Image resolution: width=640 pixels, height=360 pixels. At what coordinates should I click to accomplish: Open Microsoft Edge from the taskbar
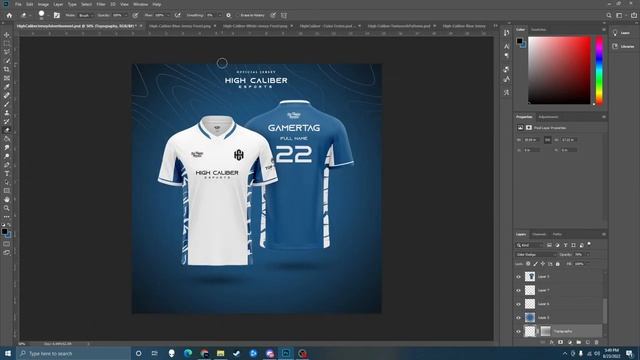[188, 353]
